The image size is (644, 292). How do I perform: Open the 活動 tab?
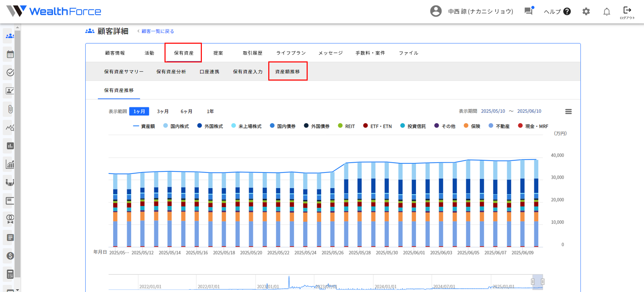(149, 53)
